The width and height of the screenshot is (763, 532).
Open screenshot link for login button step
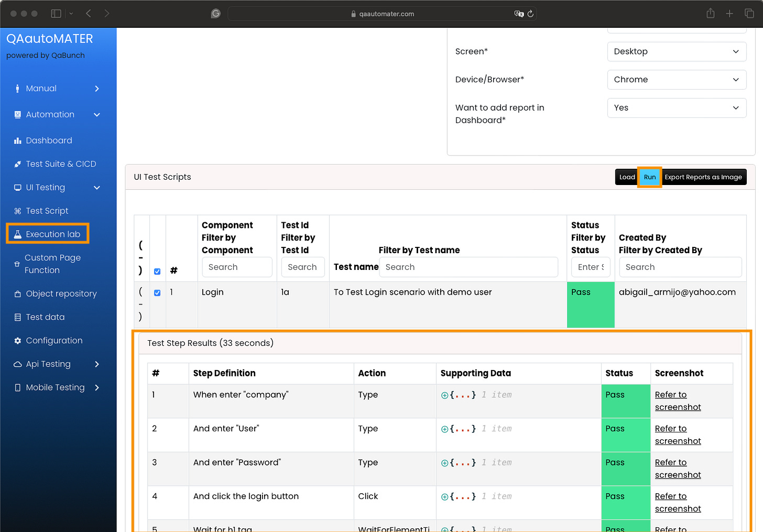[678, 503]
